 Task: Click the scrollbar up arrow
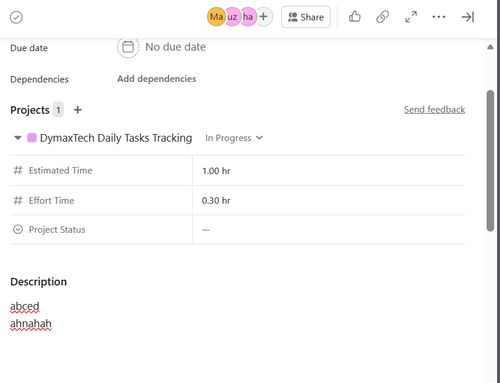click(x=490, y=47)
